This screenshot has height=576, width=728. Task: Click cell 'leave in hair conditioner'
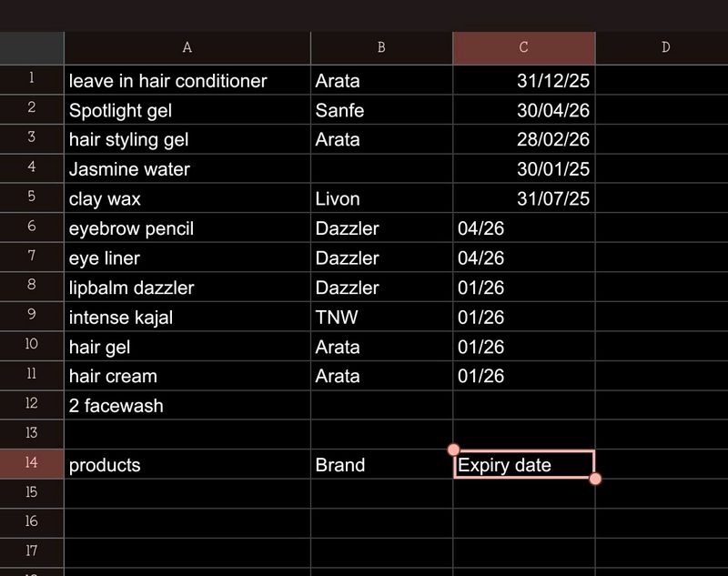coord(187,80)
